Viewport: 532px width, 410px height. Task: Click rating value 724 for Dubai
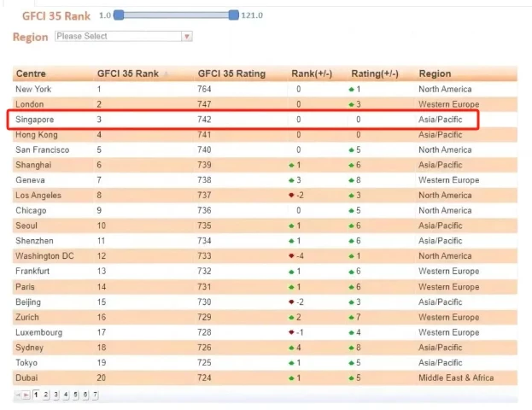point(204,378)
